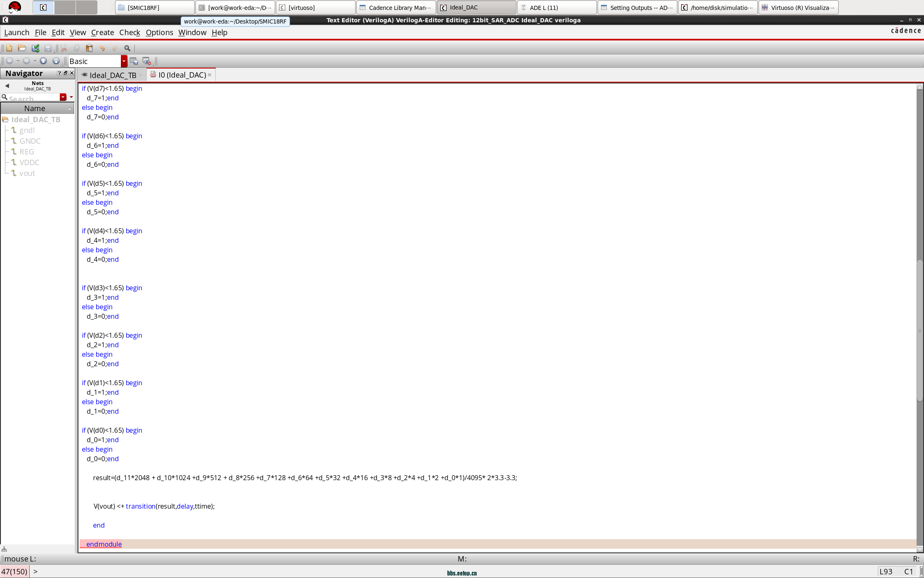Select the gnd! net
This screenshot has height=578, width=924.
(27, 130)
